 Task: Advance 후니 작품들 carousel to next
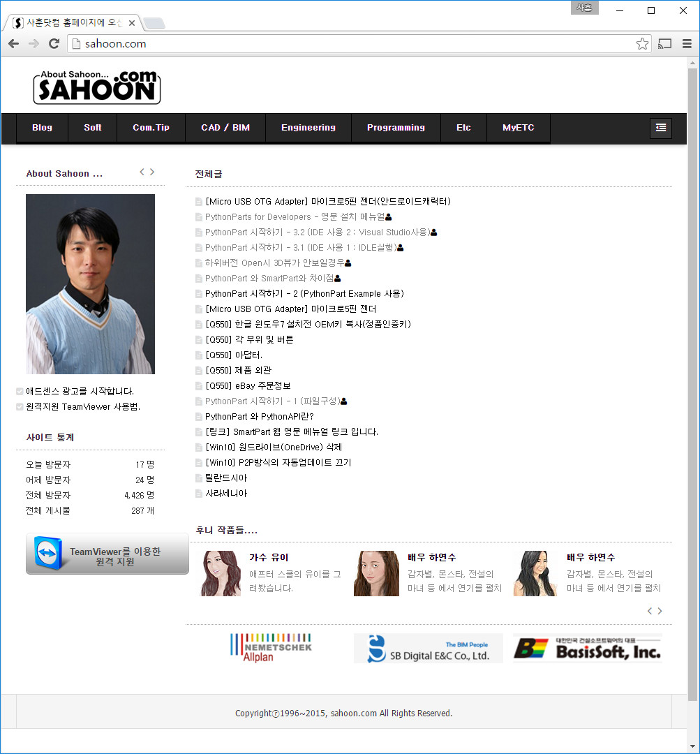pos(660,611)
